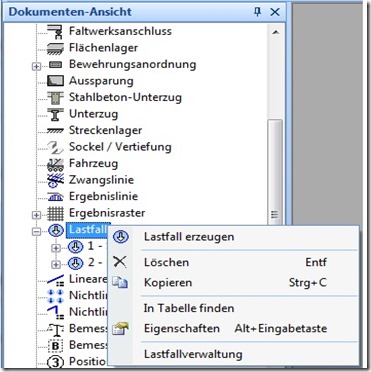Select the Faltwerksanschluss icon in tree

55,31
